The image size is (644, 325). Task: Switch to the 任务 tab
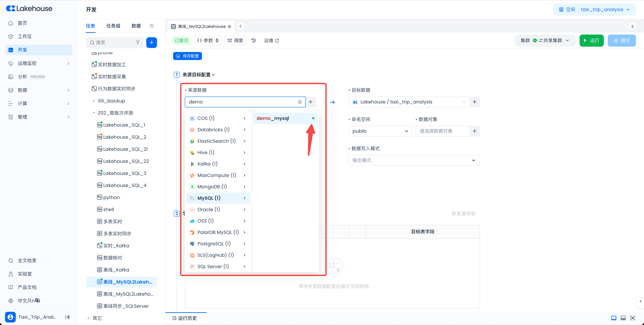[91, 26]
